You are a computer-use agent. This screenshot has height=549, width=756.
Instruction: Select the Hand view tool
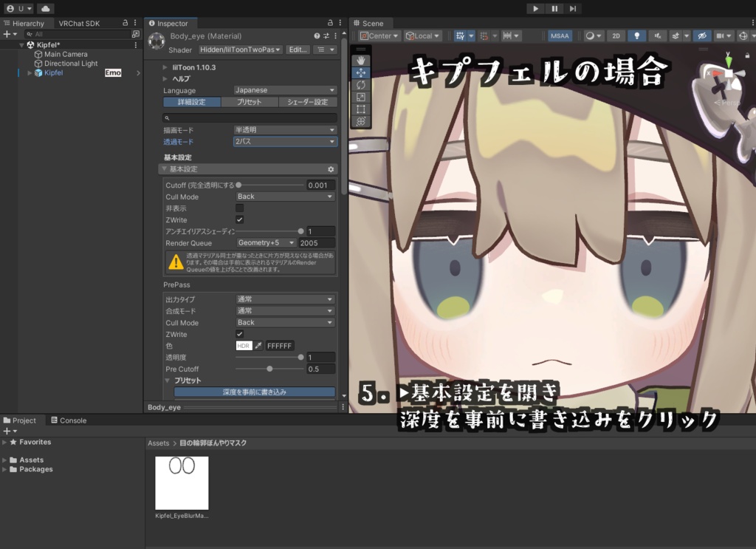pyautogui.click(x=360, y=61)
